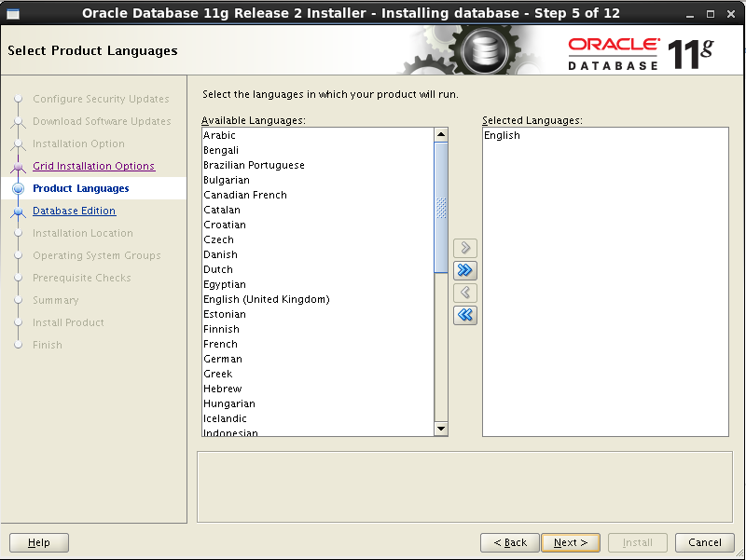The height and width of the screenshot is (560, 746).
Task: Select French in Available Languages
Action: coord(318,344)
